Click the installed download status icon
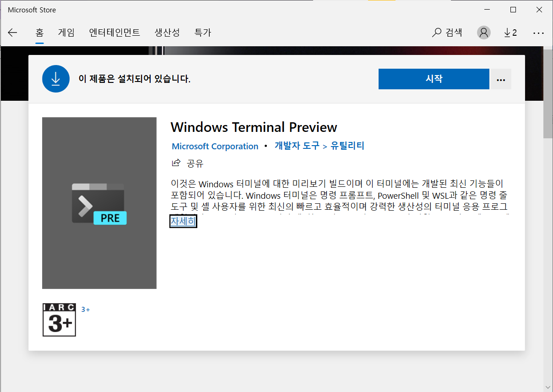Viewport: 553px width, 392px height. click(56, 79)
